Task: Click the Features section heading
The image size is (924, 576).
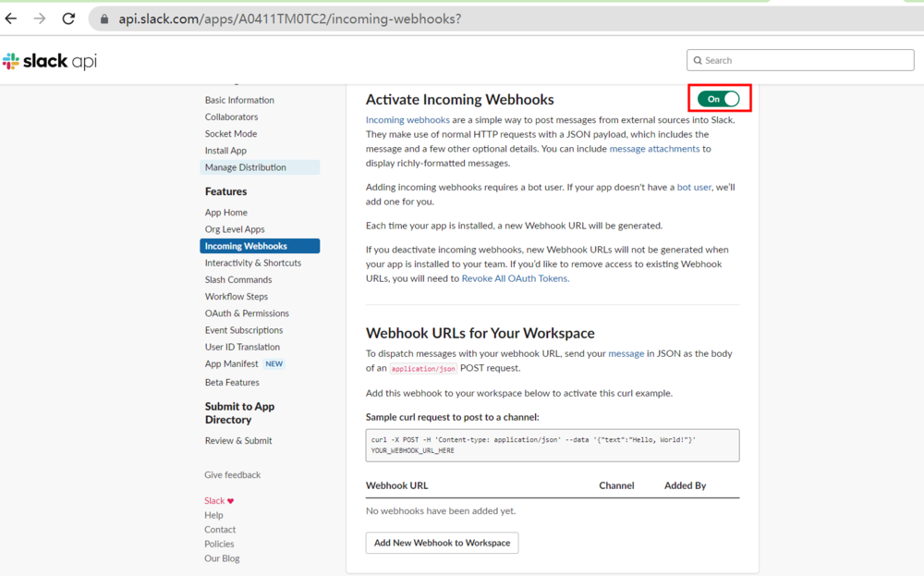Action: [225, 191]
